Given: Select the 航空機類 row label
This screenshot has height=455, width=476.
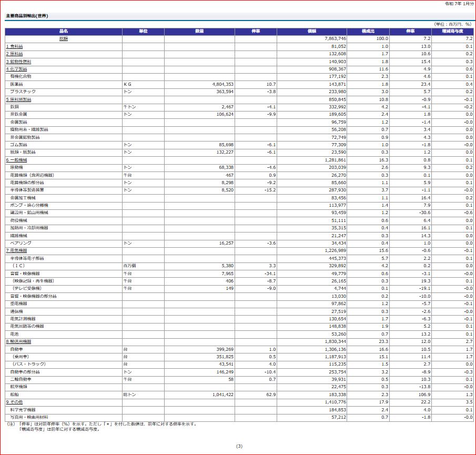Looking at the screenshot, I should coord(18,387).
